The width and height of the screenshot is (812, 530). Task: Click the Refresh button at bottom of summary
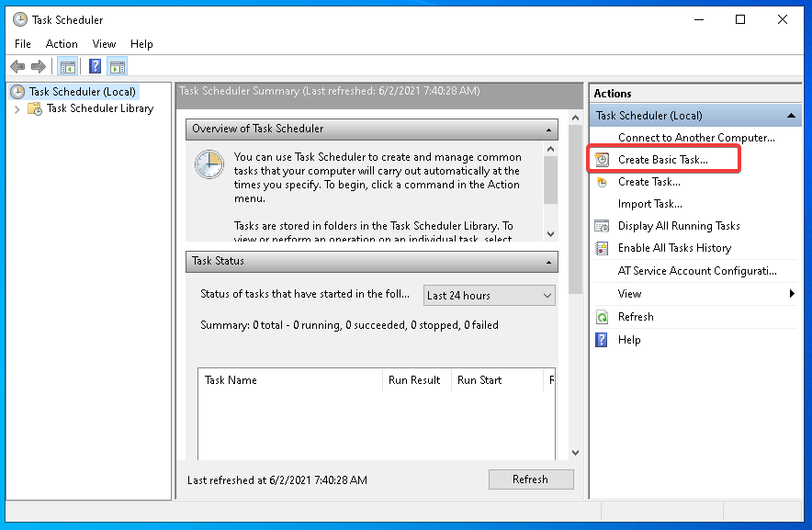pyautogui.click(x=531, y=479)
